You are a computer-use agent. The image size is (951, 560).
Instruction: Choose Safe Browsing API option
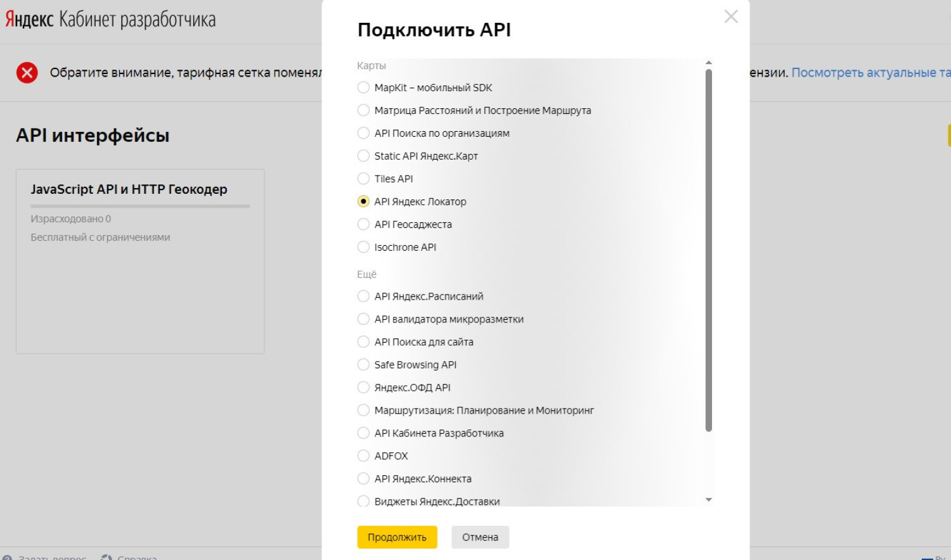pos(363,365)
